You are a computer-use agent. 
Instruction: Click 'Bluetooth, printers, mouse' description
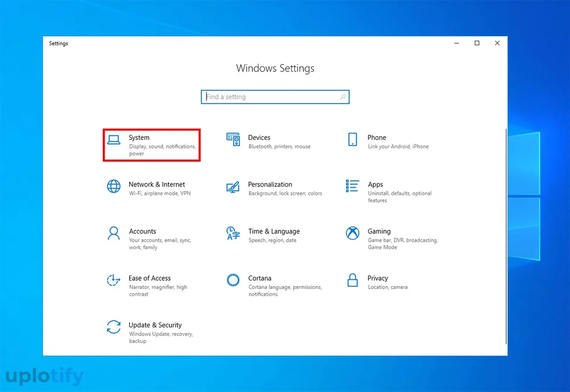(279, 147)
